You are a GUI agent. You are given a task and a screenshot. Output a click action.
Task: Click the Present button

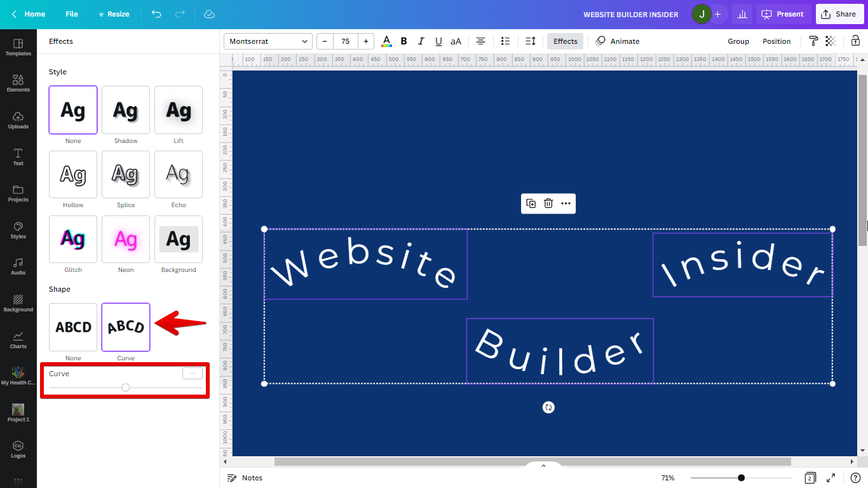click(783, 14)
